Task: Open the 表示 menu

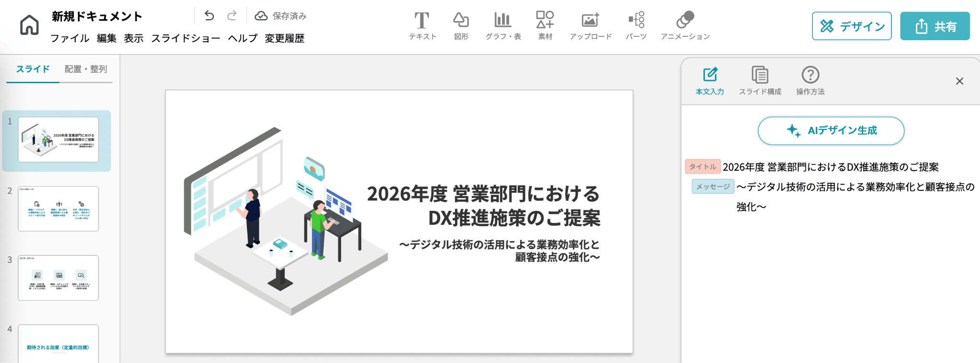Action: pos(134,38)
